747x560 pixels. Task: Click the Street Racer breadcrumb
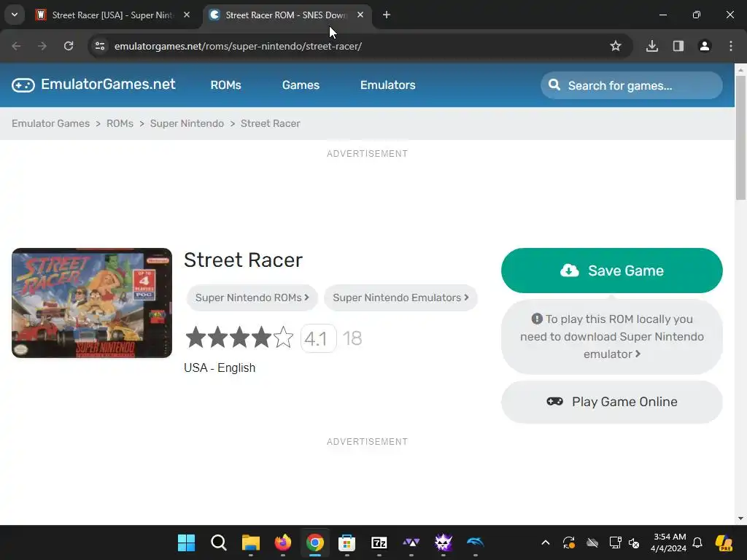[270, 123]
